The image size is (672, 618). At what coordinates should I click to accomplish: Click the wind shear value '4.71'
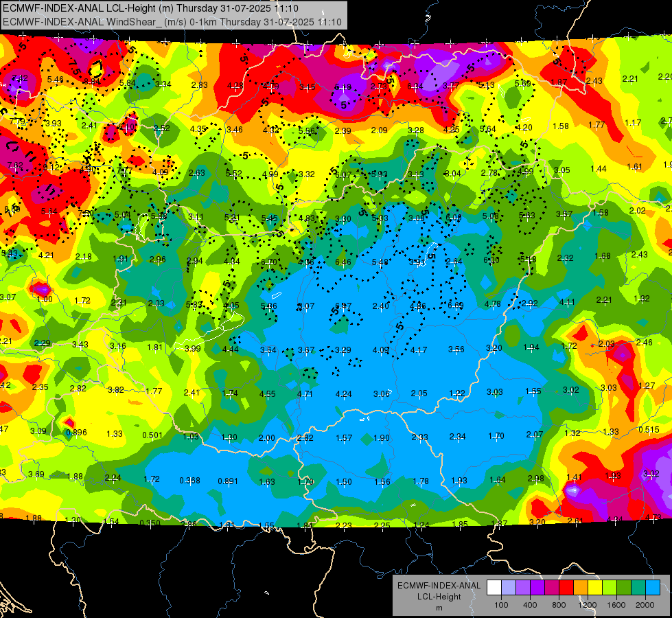(305, 393)
